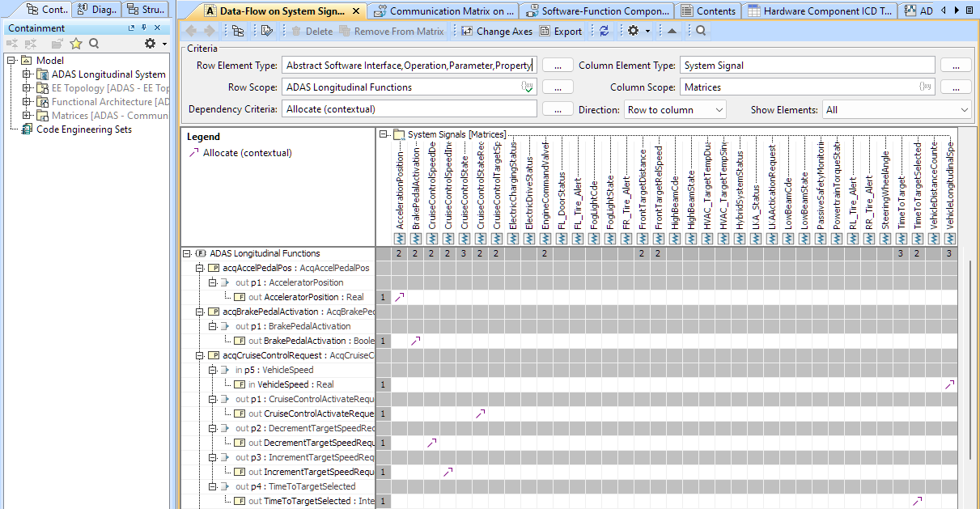Click the Dependency Criteria input field
This screenshot has height=509, width=980.
coord(409,109)
